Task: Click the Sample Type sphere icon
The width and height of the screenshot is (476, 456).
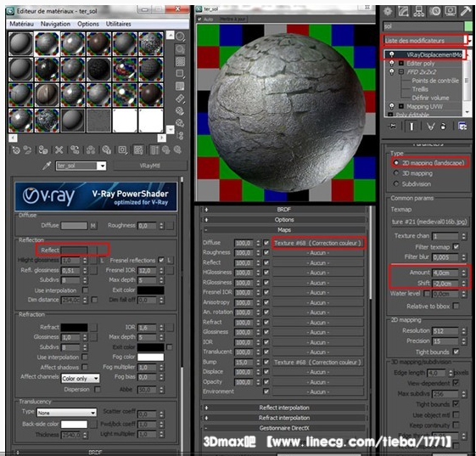Action: pos(180,37)
